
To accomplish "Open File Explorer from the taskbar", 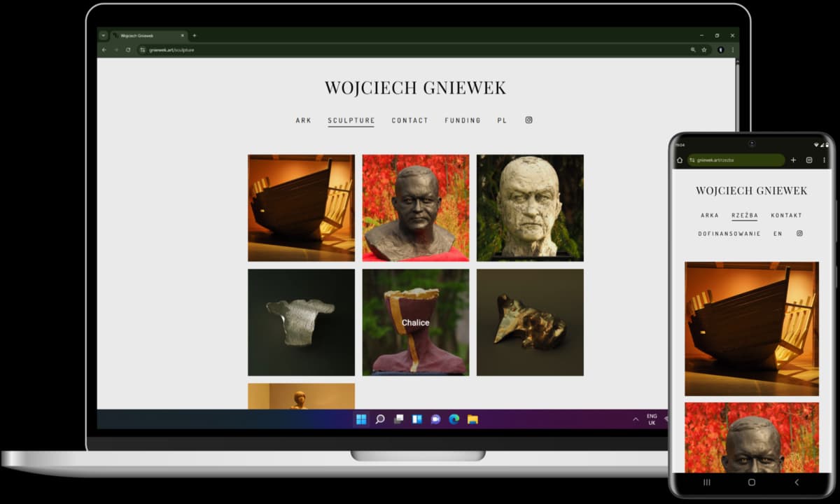I will pyautogui.click(x=472, y=419).
